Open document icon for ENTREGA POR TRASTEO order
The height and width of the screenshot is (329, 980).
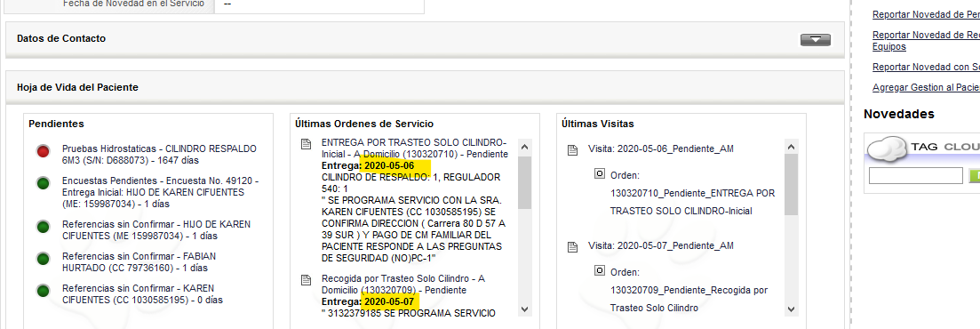[x=307, y=144]
